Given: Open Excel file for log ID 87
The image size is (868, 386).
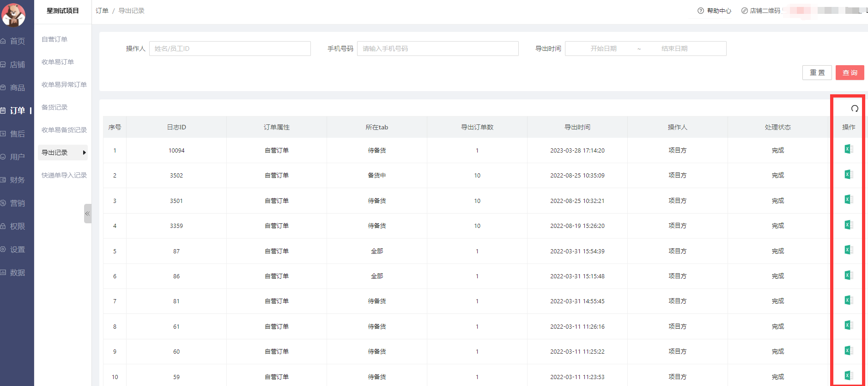Looking at the screenshot, I should pyautogui.click(x=848, y=250).
